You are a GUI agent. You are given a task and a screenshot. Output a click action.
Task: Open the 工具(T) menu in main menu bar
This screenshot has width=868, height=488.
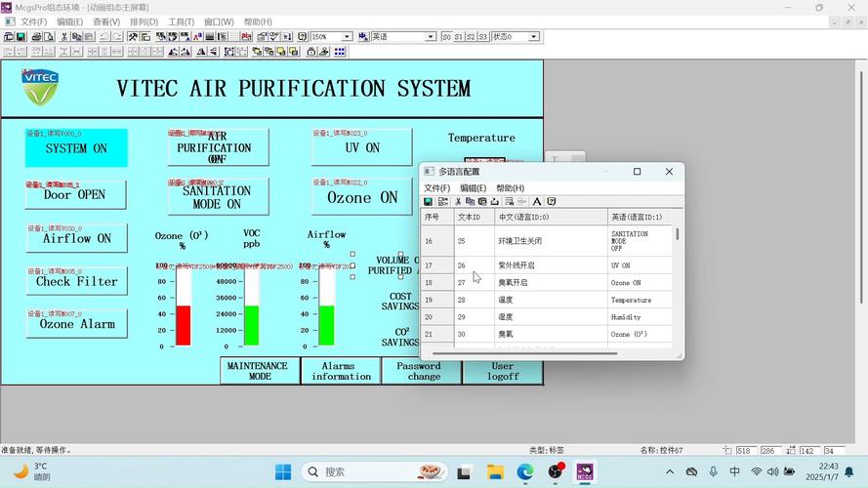[181, 21]
